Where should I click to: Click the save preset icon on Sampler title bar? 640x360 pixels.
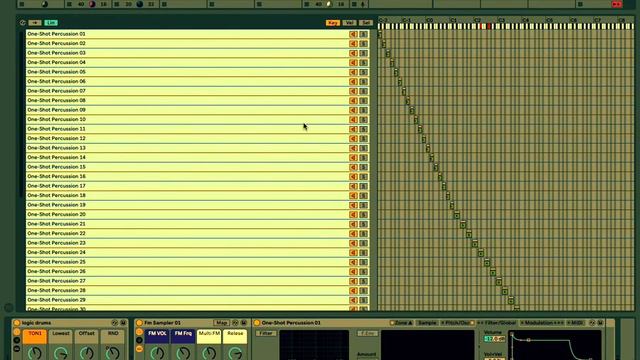click(x=600, y=323)
